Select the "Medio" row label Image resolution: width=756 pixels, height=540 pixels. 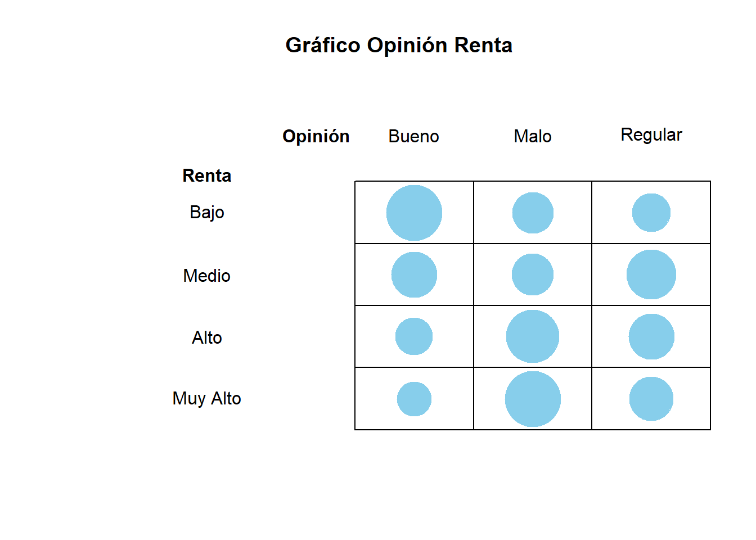tap(206, 276)
